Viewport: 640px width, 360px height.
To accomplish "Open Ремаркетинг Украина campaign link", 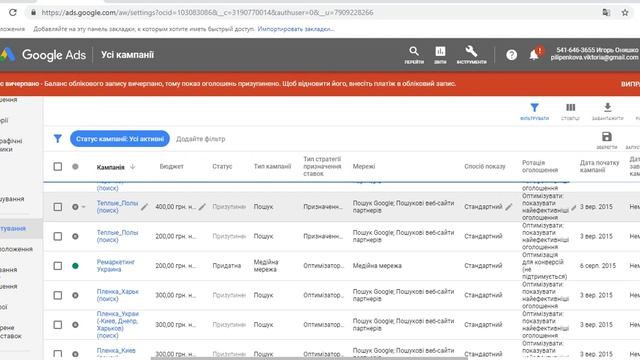I will click(116, 266).
